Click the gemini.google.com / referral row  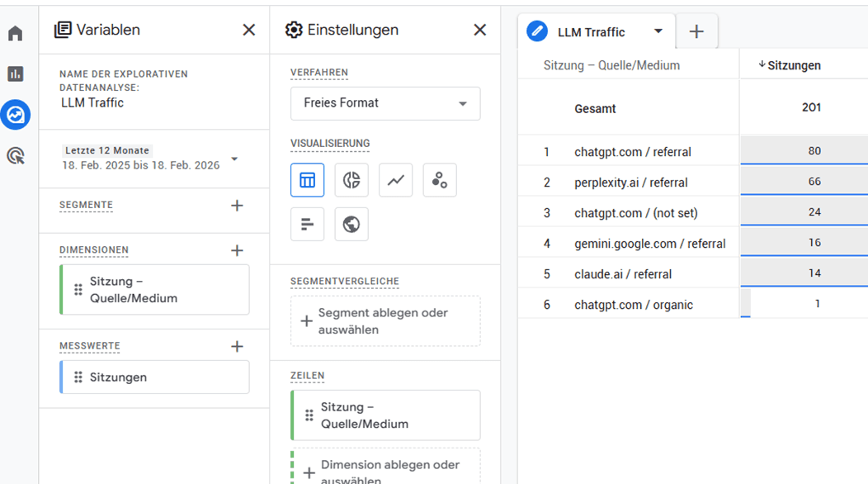click(x=693, y=243)
